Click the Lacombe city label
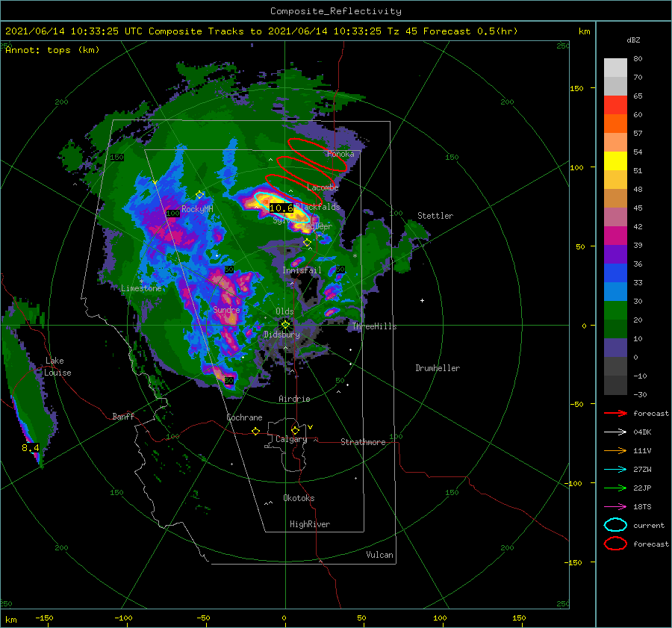The width and height of the screenshot is (672, 628). point(323,187)
